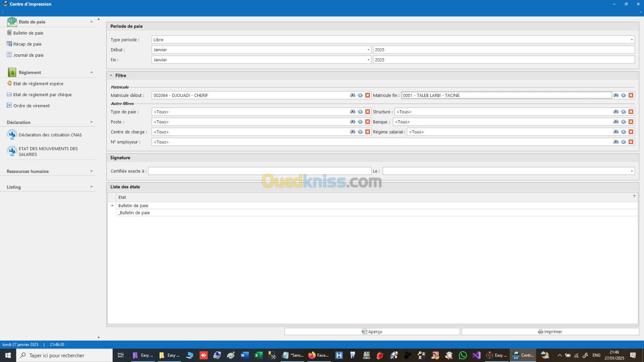The width and height of the screenshot is (644, 362).
Task: Open the signature date Le dropdown
Action: tap(632, 171)
